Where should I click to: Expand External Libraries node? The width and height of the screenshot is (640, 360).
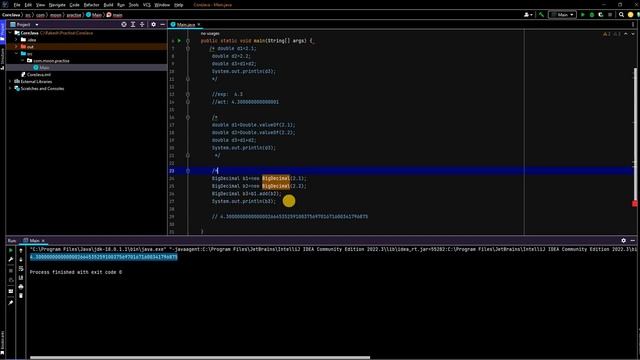[x=10, y=81]
